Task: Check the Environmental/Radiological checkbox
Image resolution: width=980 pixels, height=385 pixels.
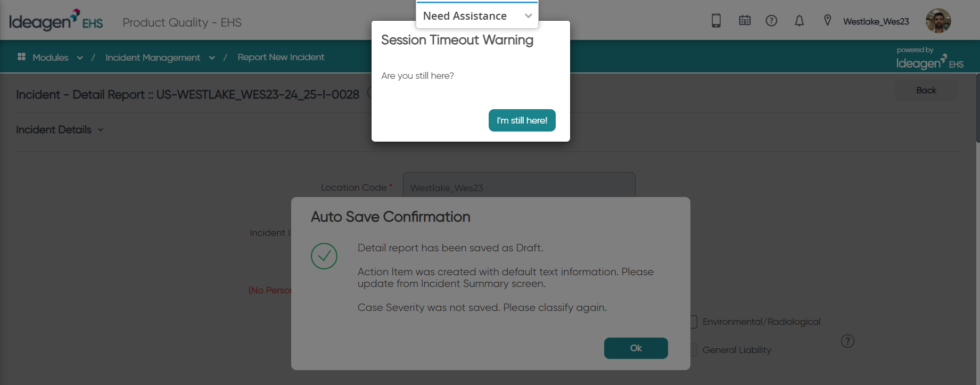Action: [694, 322]
